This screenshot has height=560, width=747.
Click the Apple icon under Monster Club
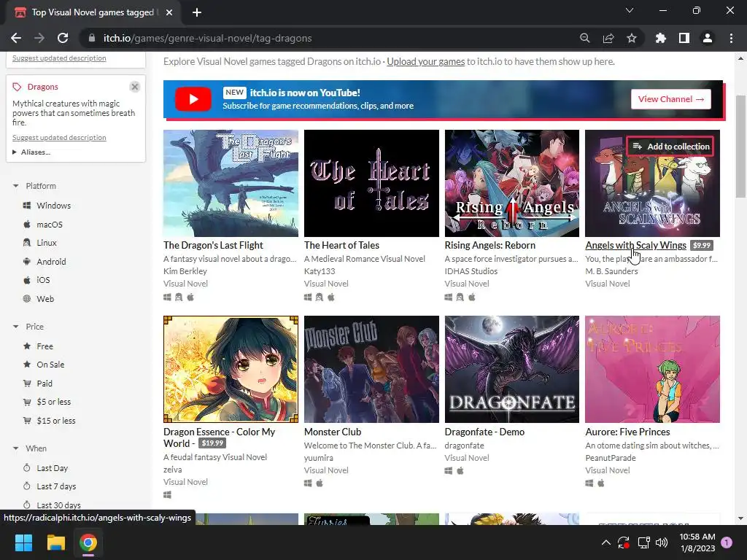(320, 483)
